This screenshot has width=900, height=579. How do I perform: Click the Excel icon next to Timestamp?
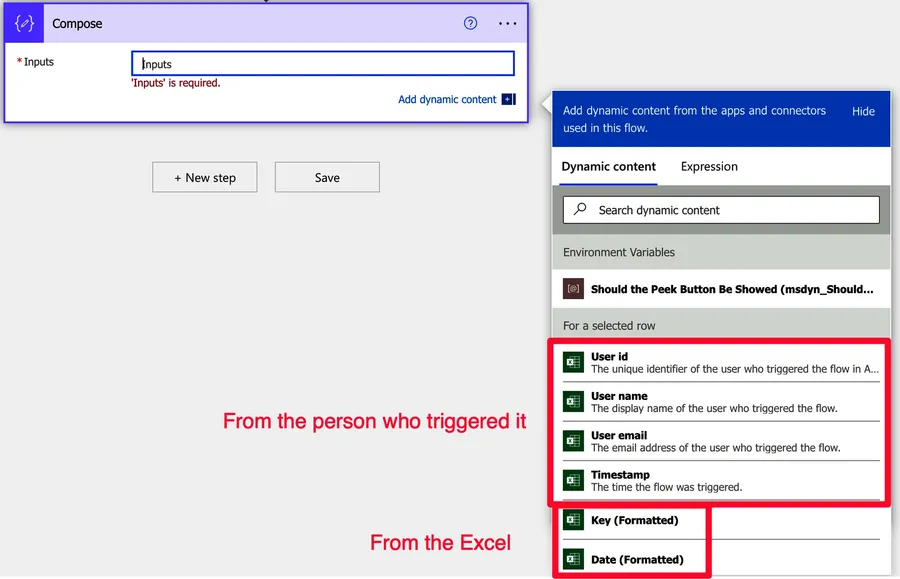click(573, 480)
